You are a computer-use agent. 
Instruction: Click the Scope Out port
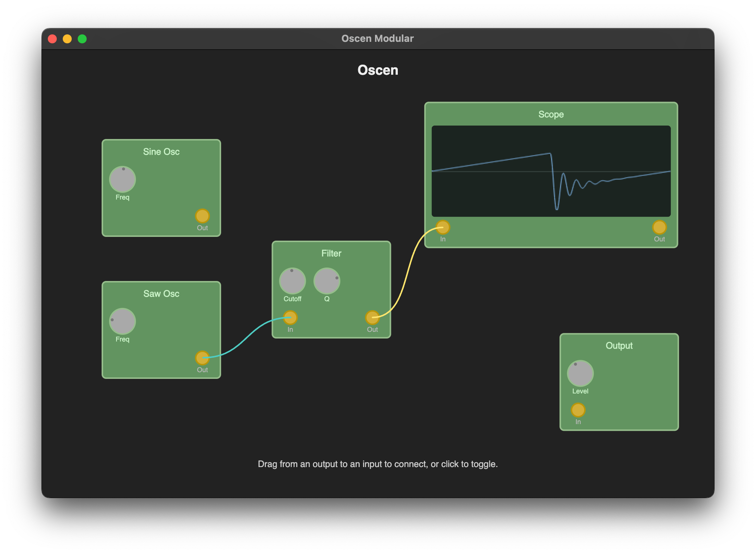[659, 227]
